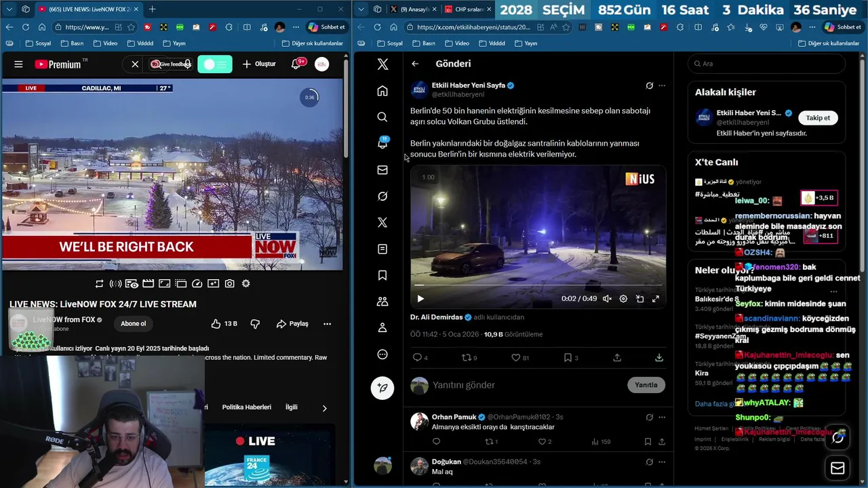
Task: Open tab actions chevron in the YouTube window
Action: point(9,9)
